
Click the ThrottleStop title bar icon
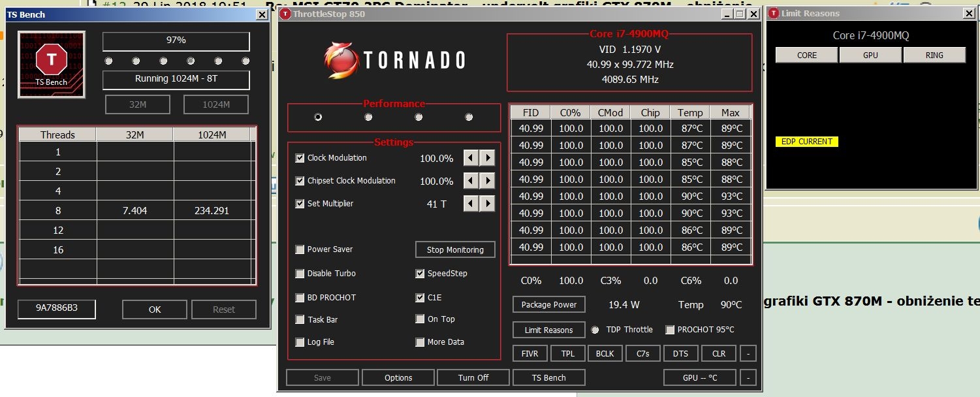coord(285,14)
